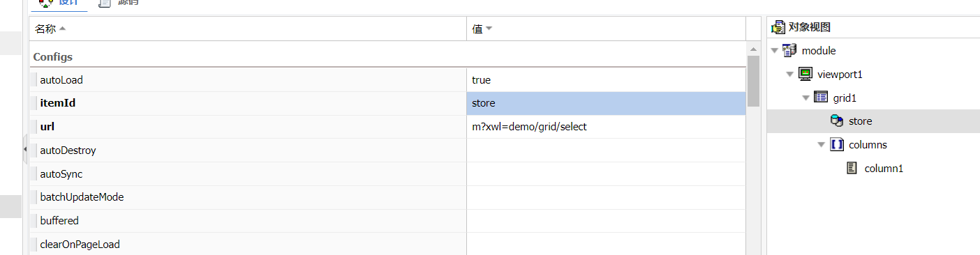Select the buffered property name

tap(59, 221)
